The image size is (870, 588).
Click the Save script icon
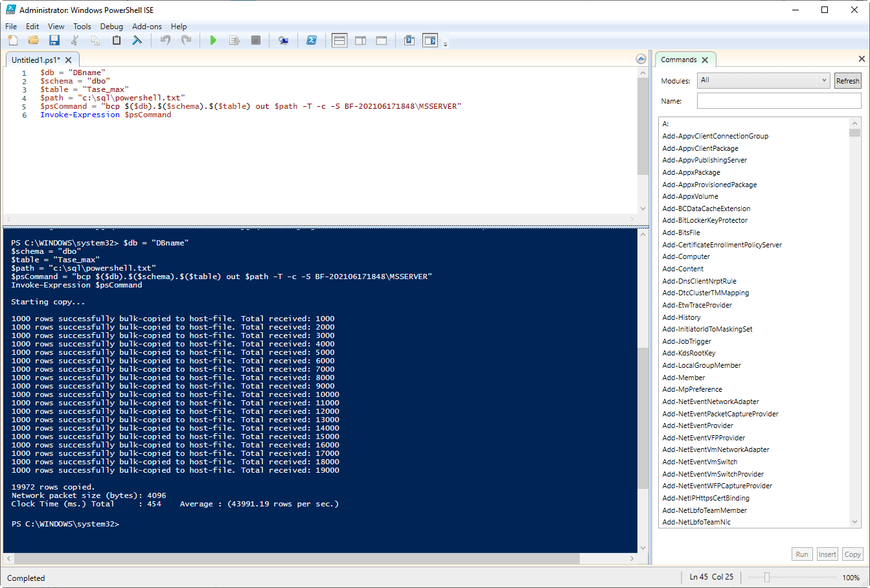click(54, 40)
